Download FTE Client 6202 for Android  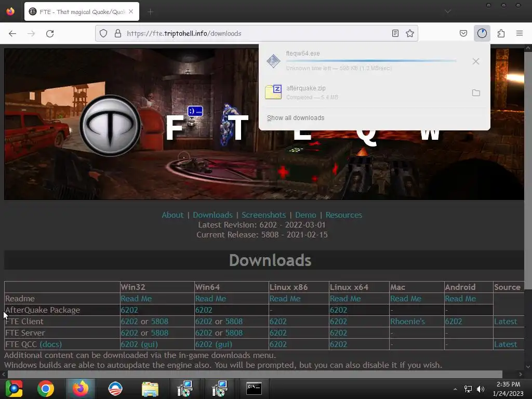pyautogui.click(x=453, y=321)
